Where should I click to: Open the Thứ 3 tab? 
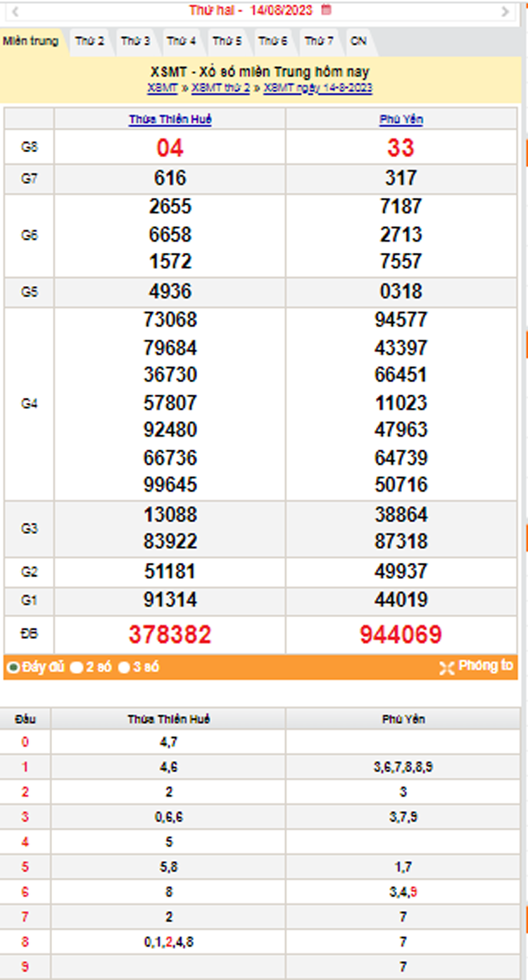pos(135,42)
